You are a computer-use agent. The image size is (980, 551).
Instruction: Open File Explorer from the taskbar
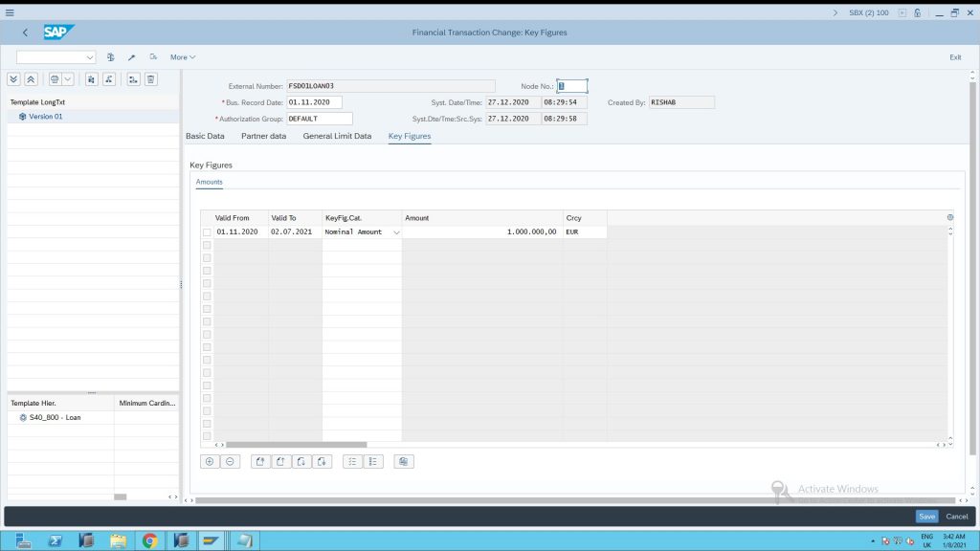(118, 540)
